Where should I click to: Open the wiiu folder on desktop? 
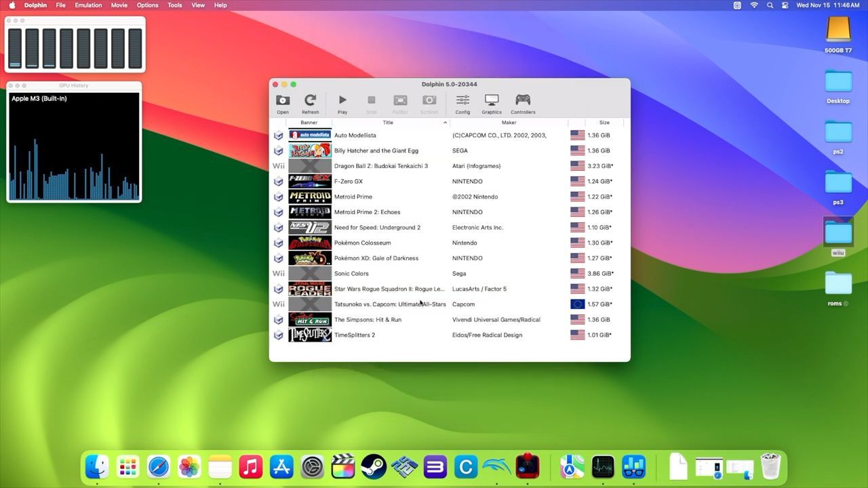tap(838, 233)
